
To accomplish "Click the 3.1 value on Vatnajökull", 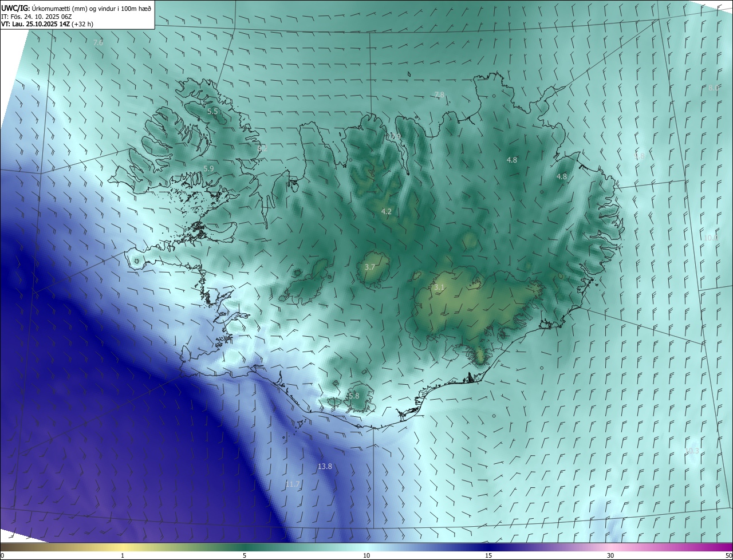I will tap(439, 287).
